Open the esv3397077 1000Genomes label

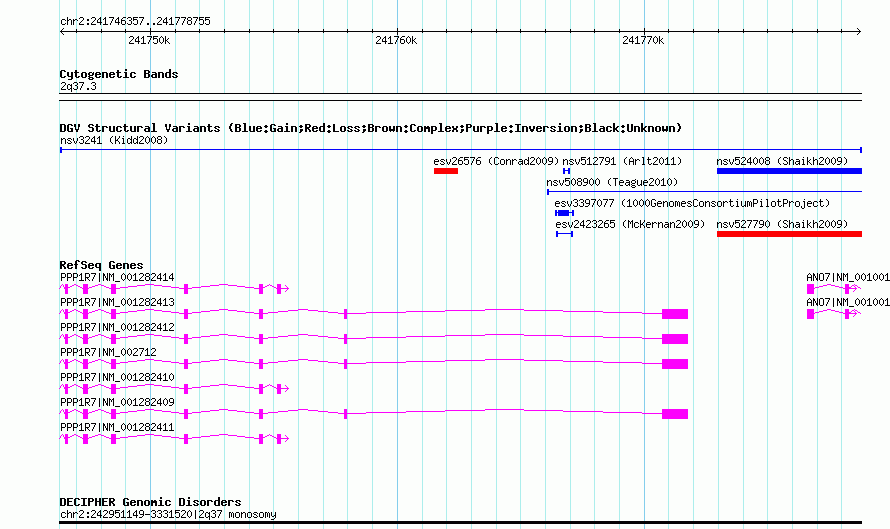click(692, 203)
